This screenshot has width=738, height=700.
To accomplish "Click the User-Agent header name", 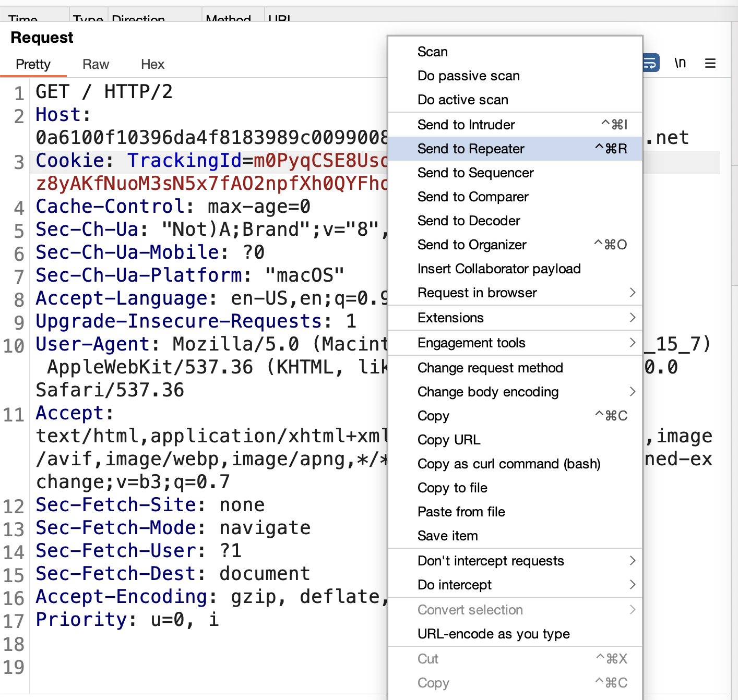I will [x=92, y=344].
